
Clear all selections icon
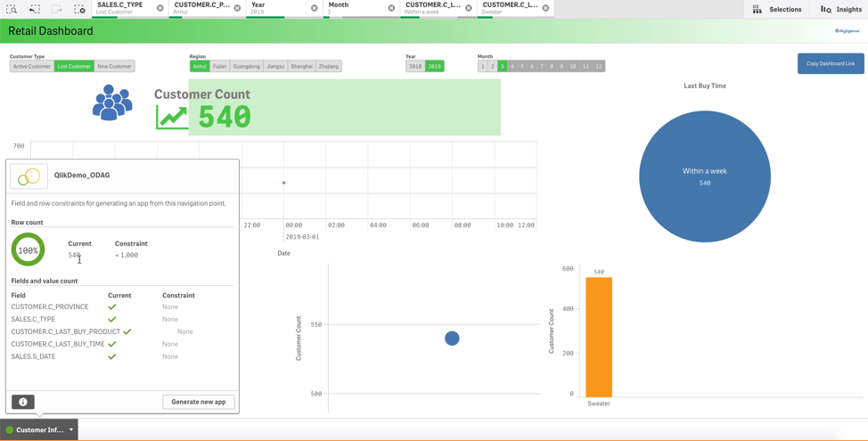point(79,9)
